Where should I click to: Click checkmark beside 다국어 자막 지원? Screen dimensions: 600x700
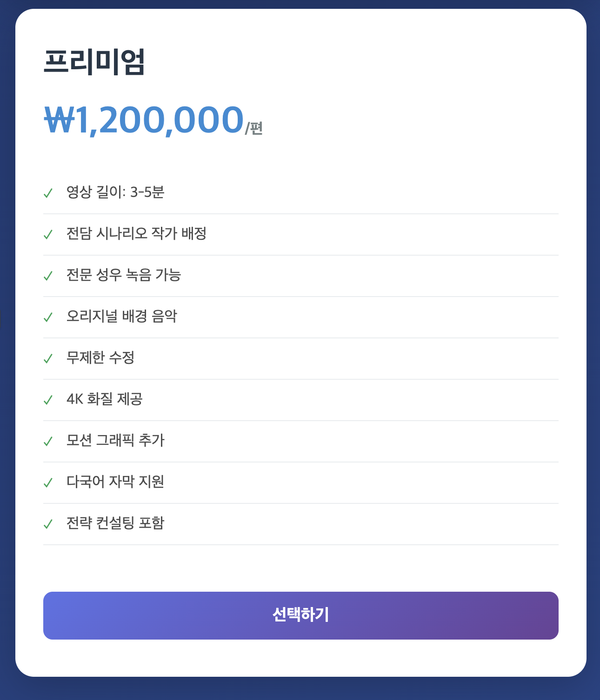pos(48,482)
